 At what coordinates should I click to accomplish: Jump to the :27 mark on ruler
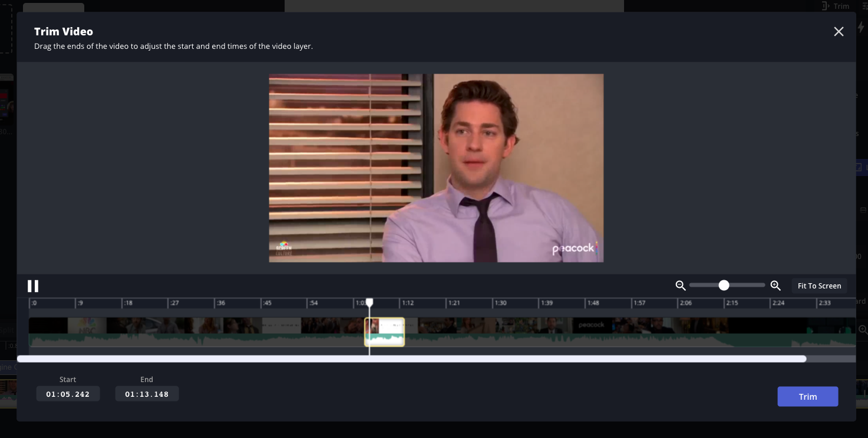(x=174, y=303)
